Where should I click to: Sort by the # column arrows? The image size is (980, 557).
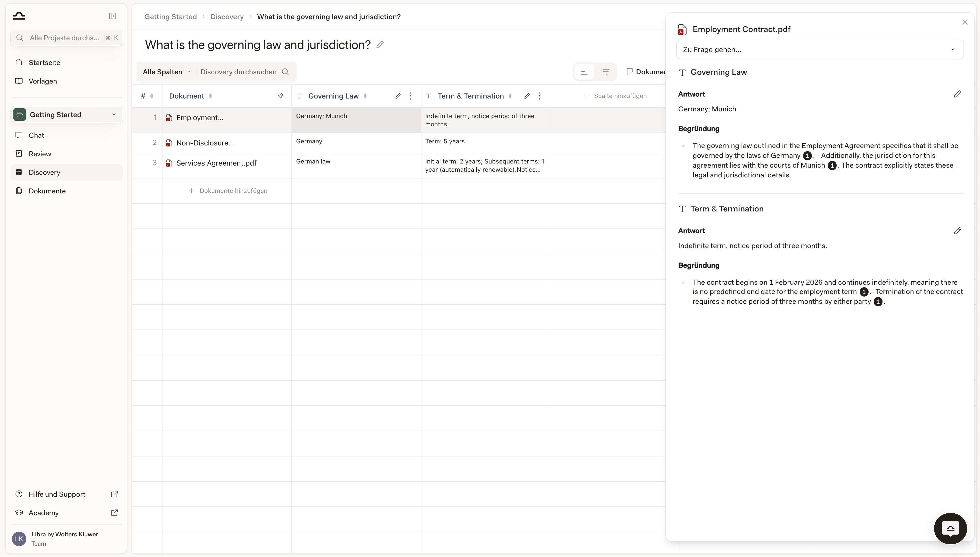151,96
